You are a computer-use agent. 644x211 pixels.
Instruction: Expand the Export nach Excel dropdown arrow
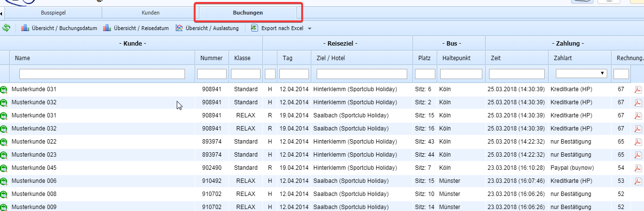coord(309,29)
